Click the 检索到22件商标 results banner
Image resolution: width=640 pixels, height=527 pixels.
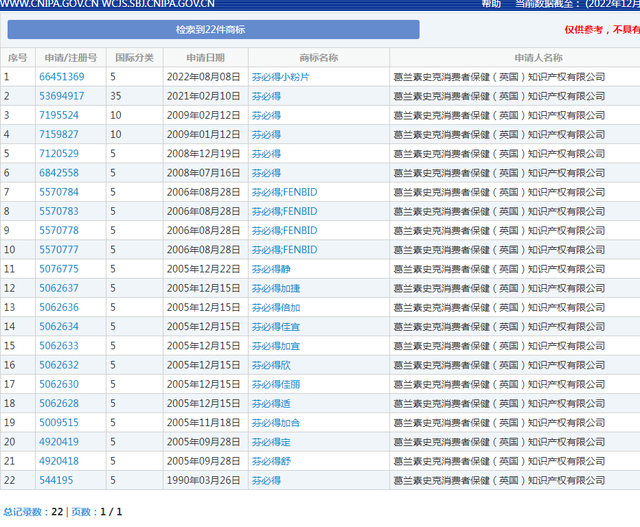point(213,29)
